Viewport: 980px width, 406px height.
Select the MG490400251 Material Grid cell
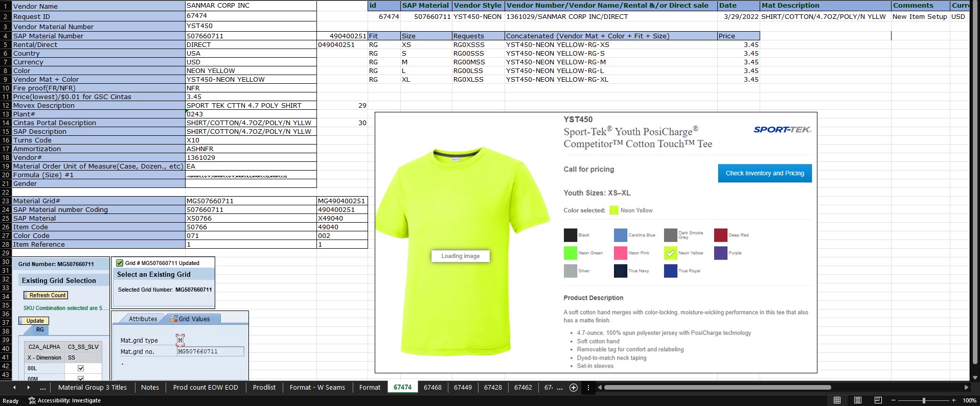(x=342, y=201)
